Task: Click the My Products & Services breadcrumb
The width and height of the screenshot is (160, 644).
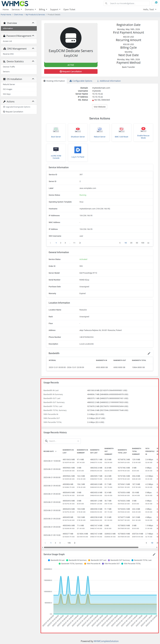Action: click(x=35, y=15)
